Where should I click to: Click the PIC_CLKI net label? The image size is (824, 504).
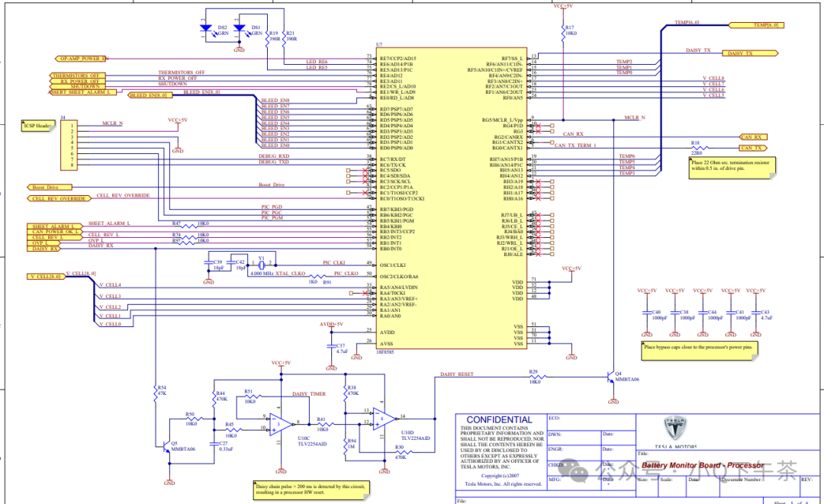point(333,262)
